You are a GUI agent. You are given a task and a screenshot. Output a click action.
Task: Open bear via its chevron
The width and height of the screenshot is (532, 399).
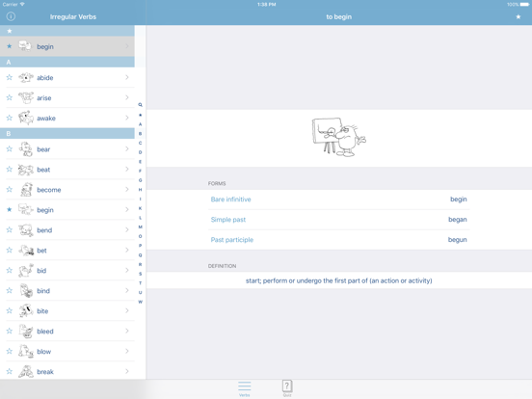coord(127,149)
